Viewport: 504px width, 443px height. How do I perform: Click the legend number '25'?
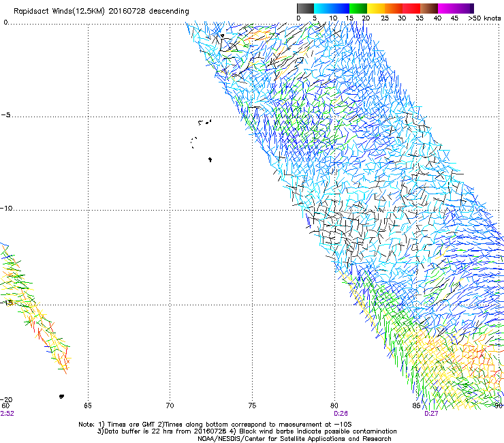pos(385,18)
